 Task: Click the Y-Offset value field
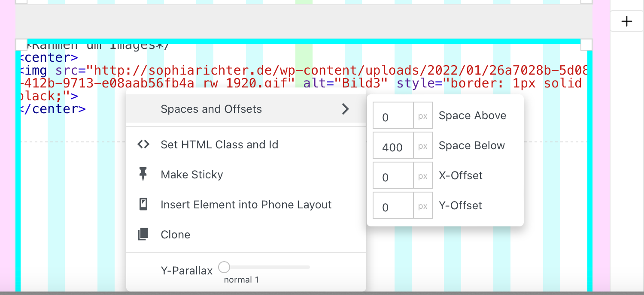(393, 206)
